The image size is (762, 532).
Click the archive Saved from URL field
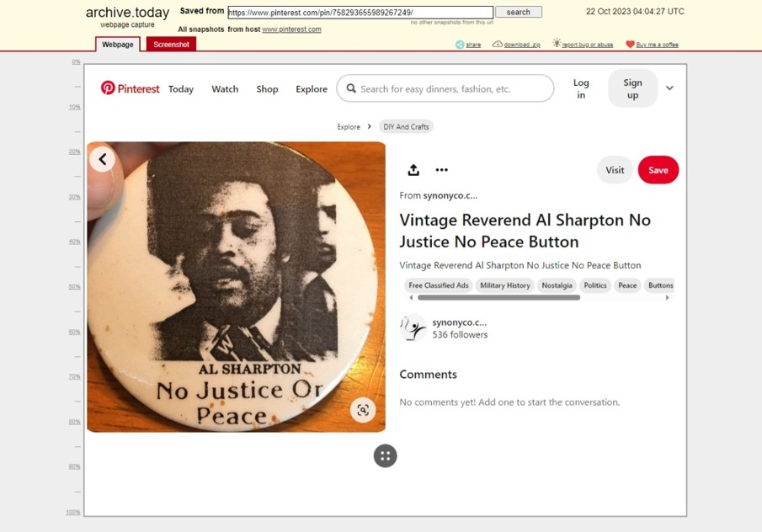click(360, 12)
